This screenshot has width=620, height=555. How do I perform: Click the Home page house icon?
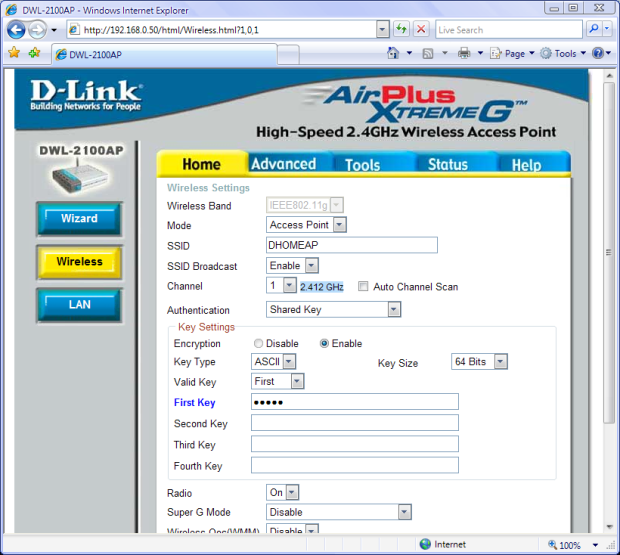(x=393, y=53)
